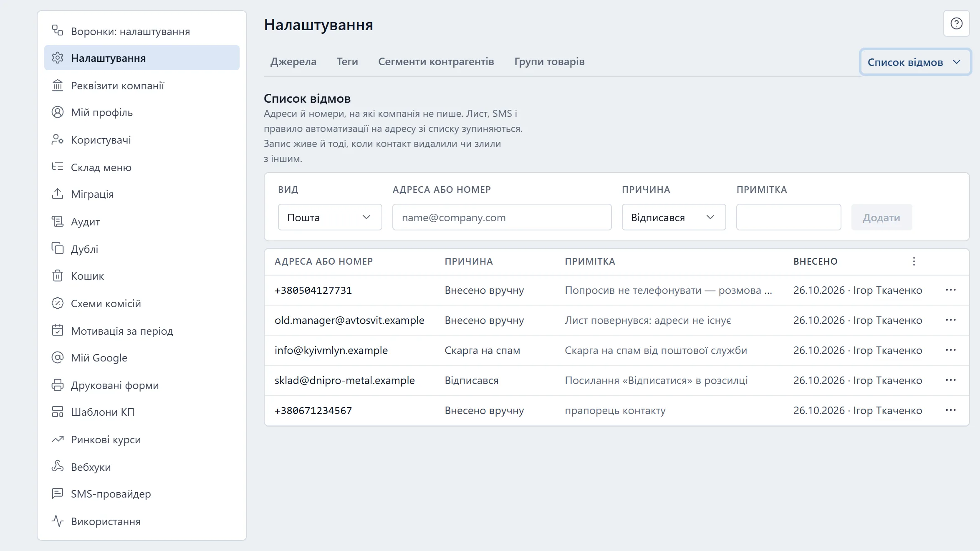The height and width of the screenshot is (551, 980).
Task: Open row menu for sklad@dnipro-metal.example
Action: point(950,380)
